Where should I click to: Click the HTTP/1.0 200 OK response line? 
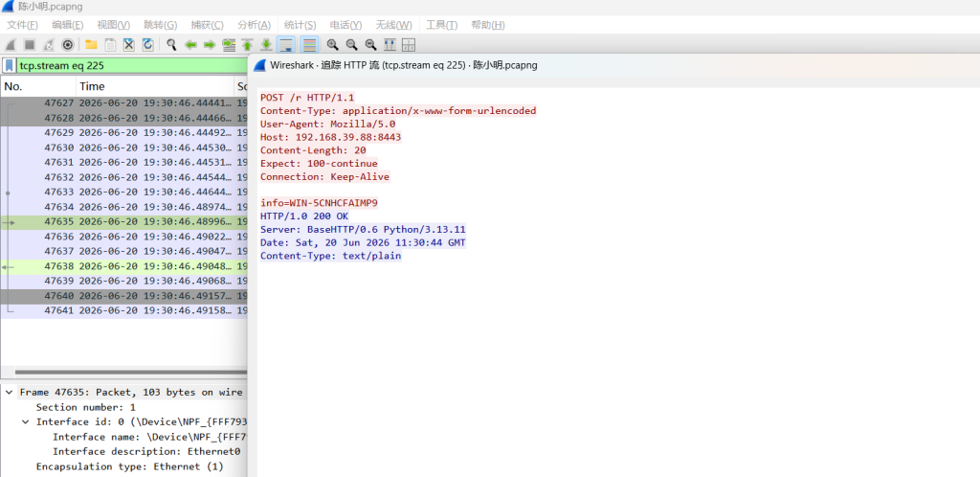(x=304, y=216)
